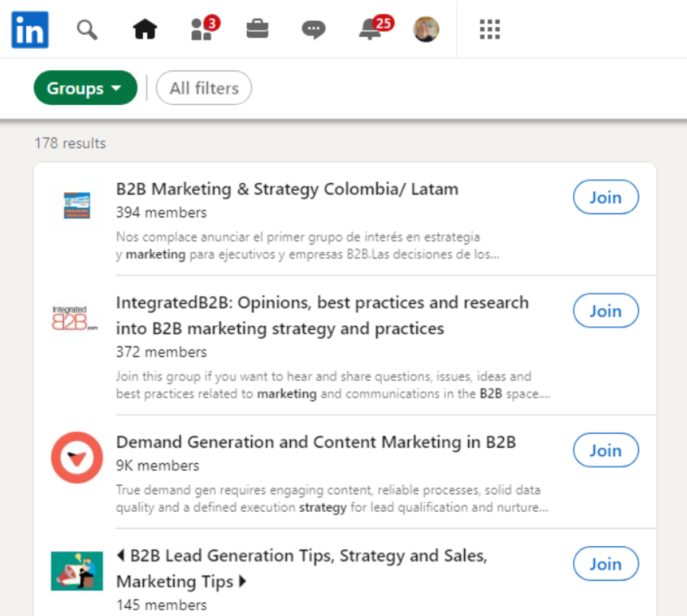Open B2B Lead Generation Tips, Strategy title
The height and width of the screenshot is (616, 687).
pos(302,568)
